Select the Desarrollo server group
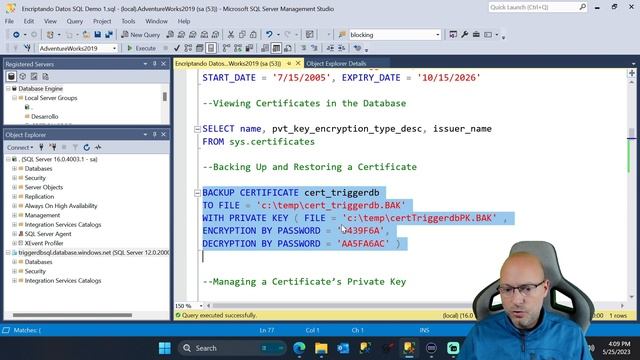The width and height of the screenshot is (640, 360). click(44, 117)
